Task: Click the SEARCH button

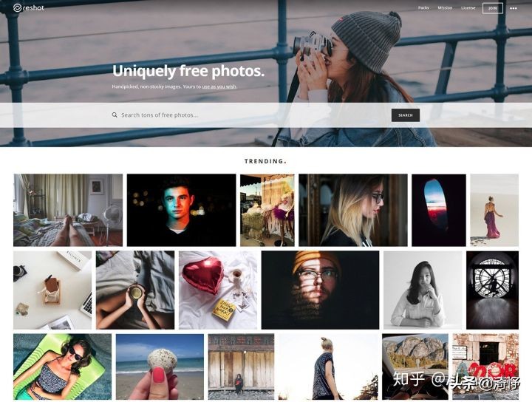Action: 406,115
